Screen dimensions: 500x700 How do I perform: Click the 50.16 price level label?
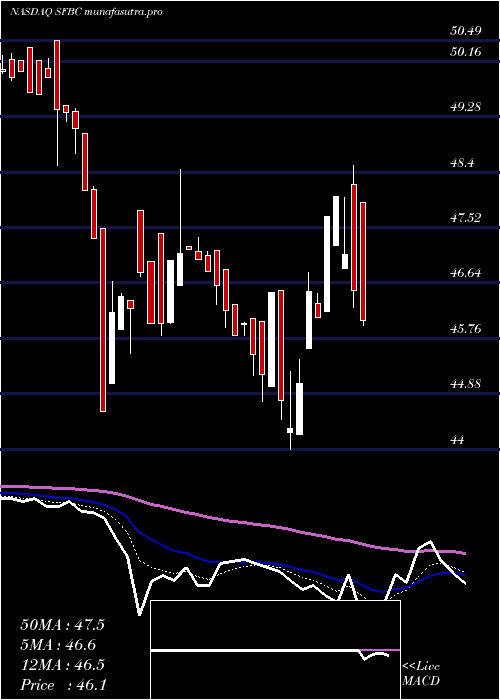point(466,52)
